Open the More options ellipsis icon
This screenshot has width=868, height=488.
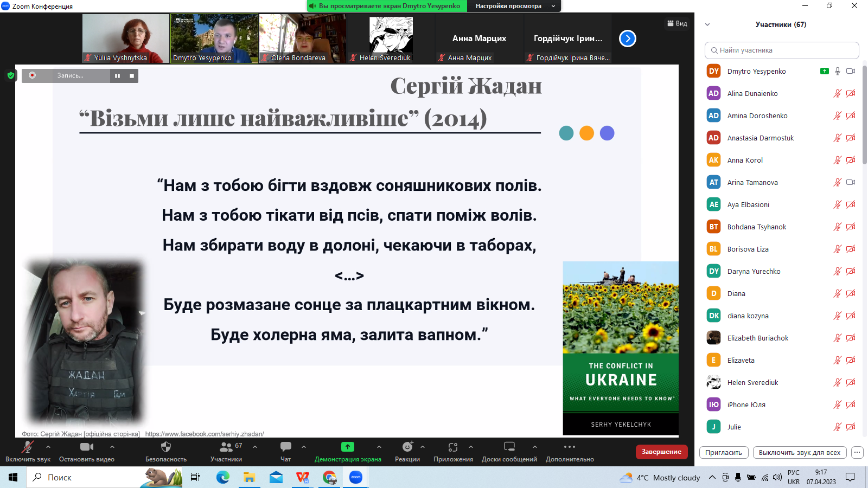569,447
